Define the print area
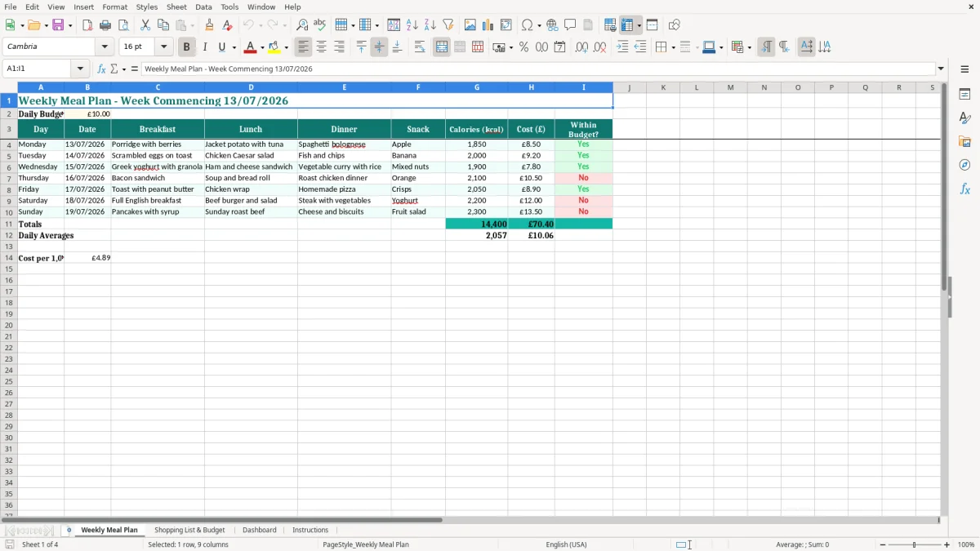980x551 pixels. point(610,25)
